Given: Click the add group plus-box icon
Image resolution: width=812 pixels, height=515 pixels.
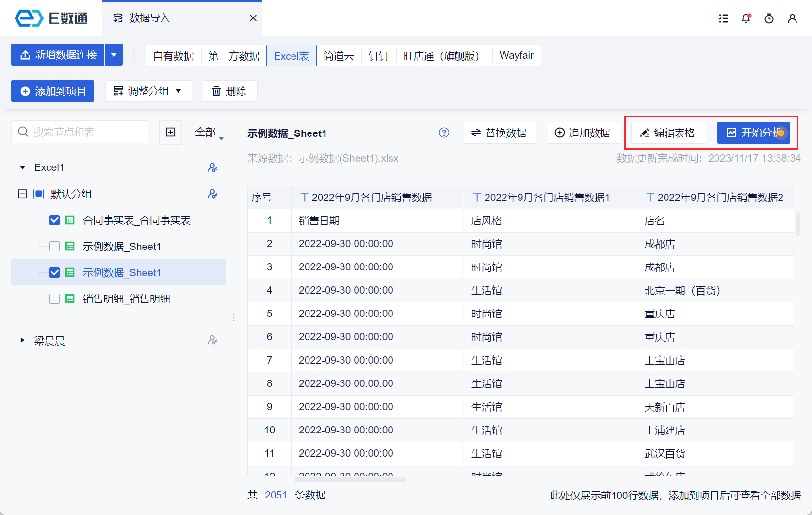Looking at the screenshot, I should point(170,132).
